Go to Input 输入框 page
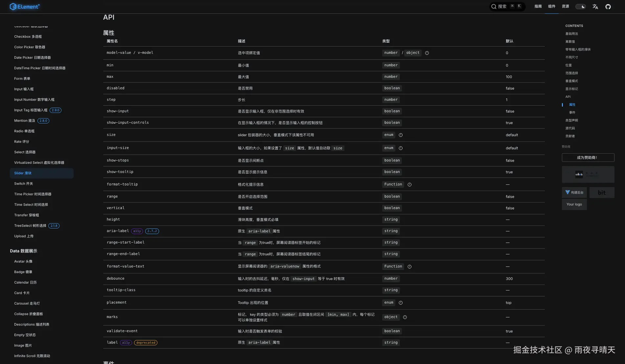This screenshot has height=364, width=625. click(x=24, y=89)
